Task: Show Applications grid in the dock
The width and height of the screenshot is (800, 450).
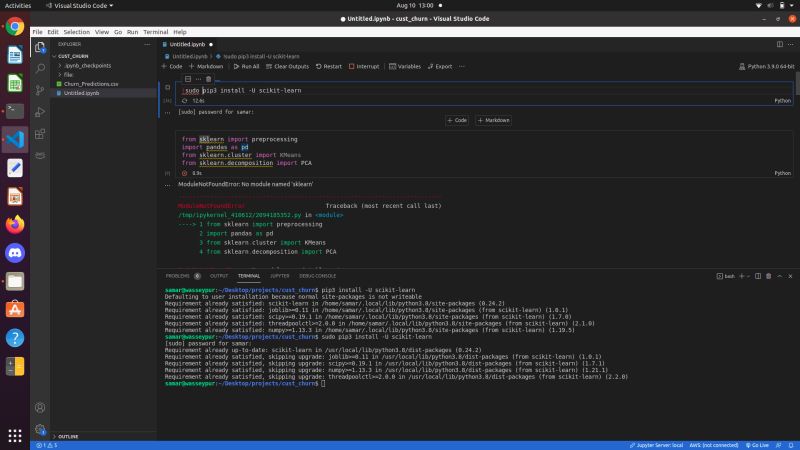Action: [x=15, y=435]
